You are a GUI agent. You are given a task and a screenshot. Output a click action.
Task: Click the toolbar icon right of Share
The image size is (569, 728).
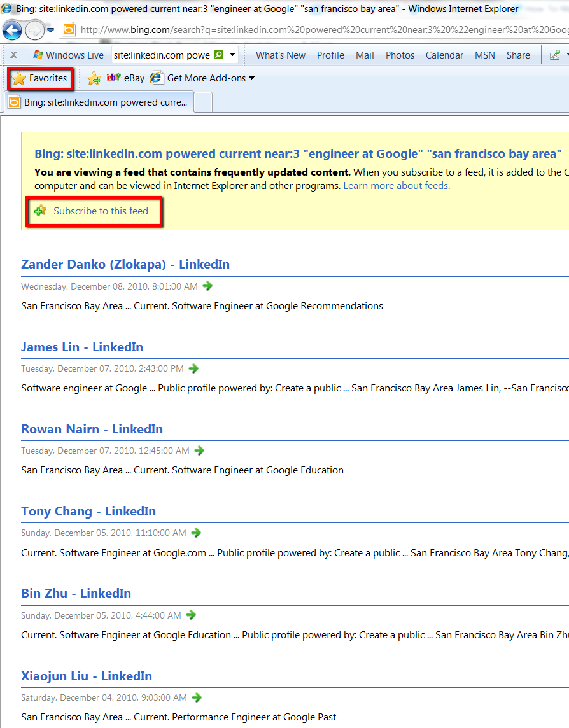point(554,55)
